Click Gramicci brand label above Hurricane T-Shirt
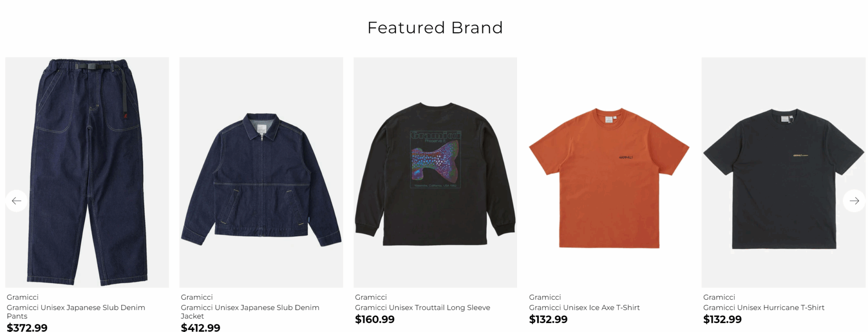This screenshot has height=332, width=868. point(719,297)
